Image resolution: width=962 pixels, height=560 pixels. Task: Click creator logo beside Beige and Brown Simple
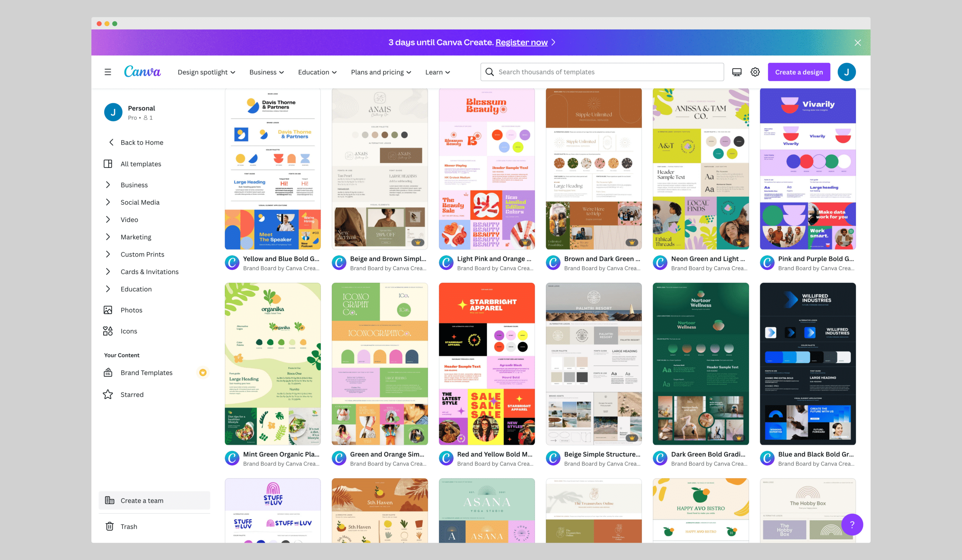(x=339, y=263)
